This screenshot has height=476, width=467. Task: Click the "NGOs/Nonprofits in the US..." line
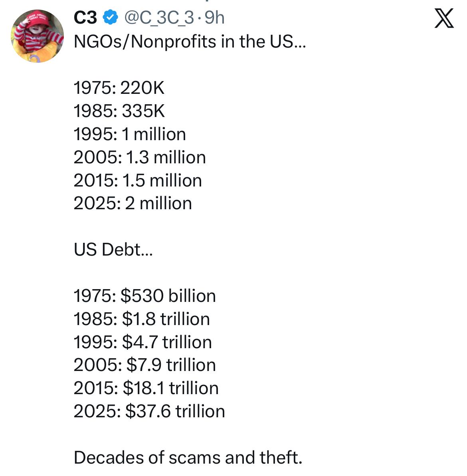(190, 42)
